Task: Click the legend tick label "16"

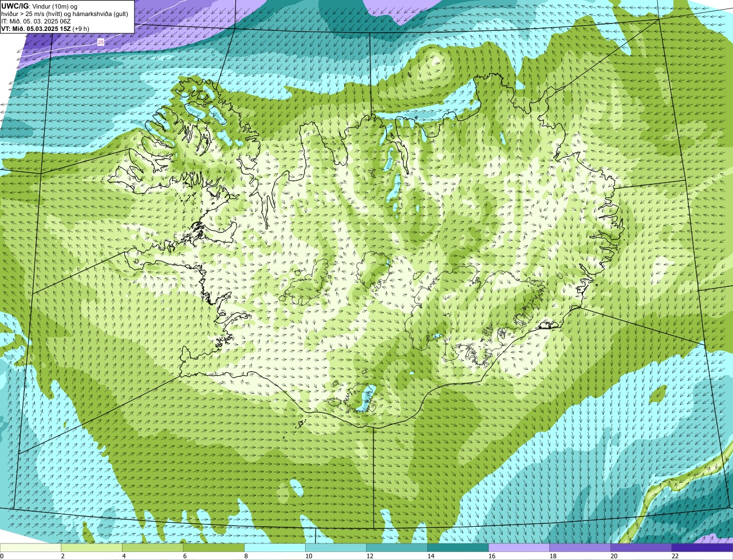Action: pos(492,556)
